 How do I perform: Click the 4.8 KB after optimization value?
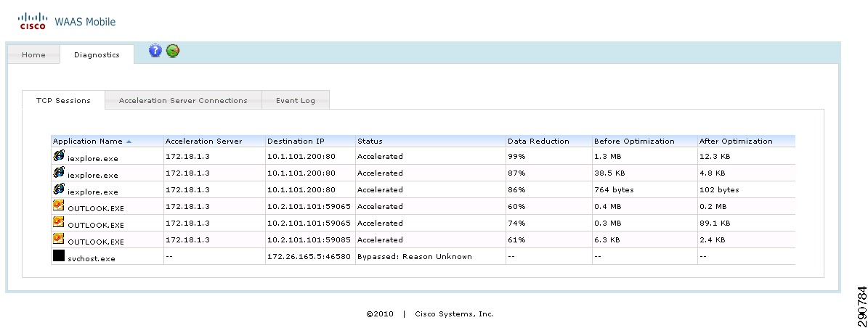(712, 173)
